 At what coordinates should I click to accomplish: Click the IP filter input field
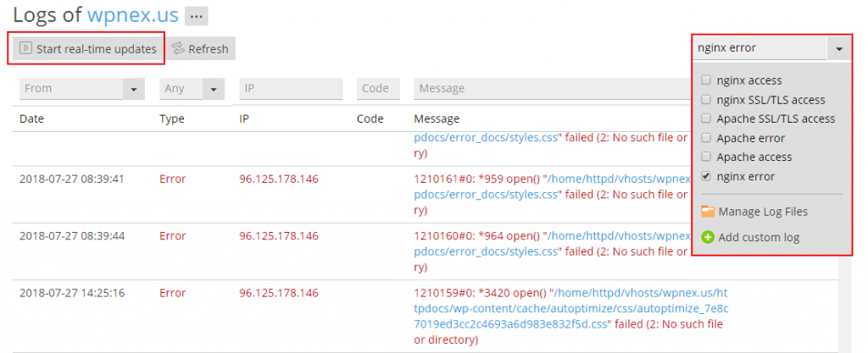(291, 89)
